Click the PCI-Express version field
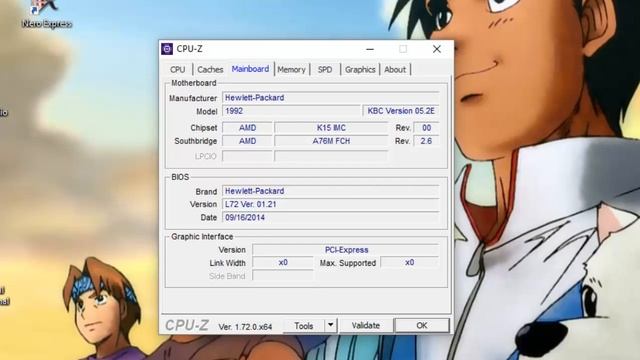 coord(346,250)
